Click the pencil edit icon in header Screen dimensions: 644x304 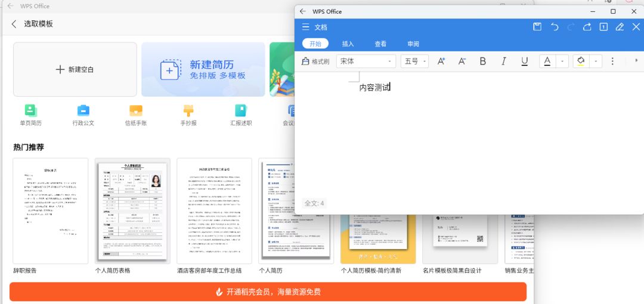click(620, 27)
